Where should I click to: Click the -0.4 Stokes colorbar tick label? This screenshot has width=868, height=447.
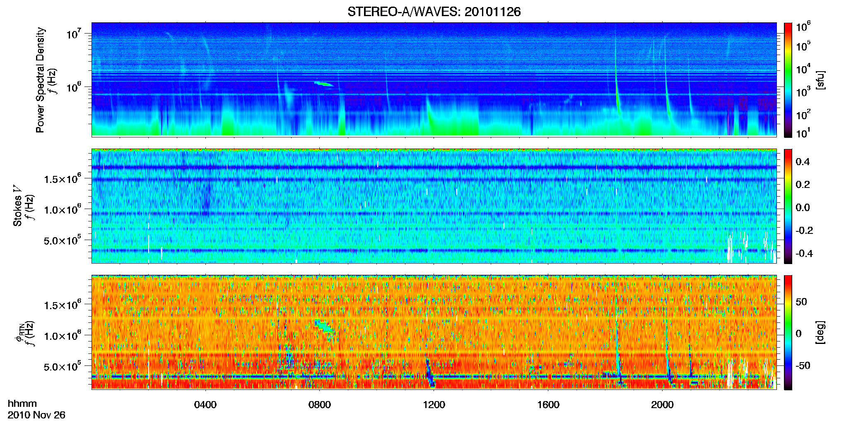pos(804,254)
